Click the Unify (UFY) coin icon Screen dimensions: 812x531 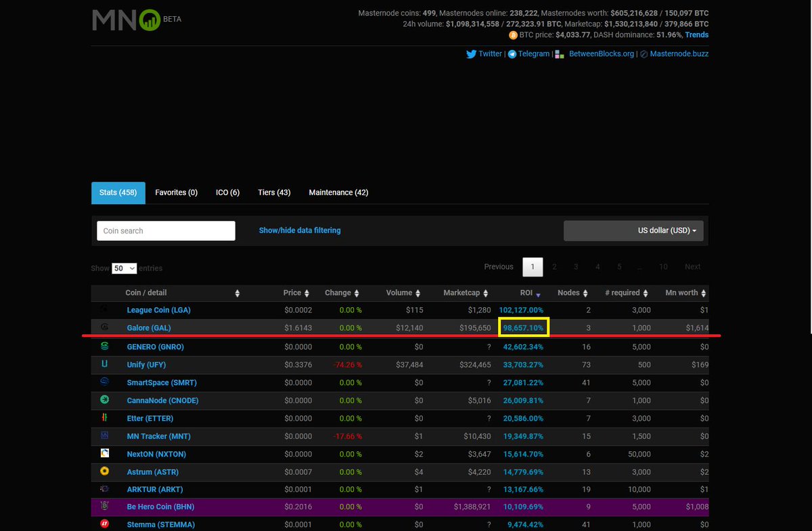point(105,364)
